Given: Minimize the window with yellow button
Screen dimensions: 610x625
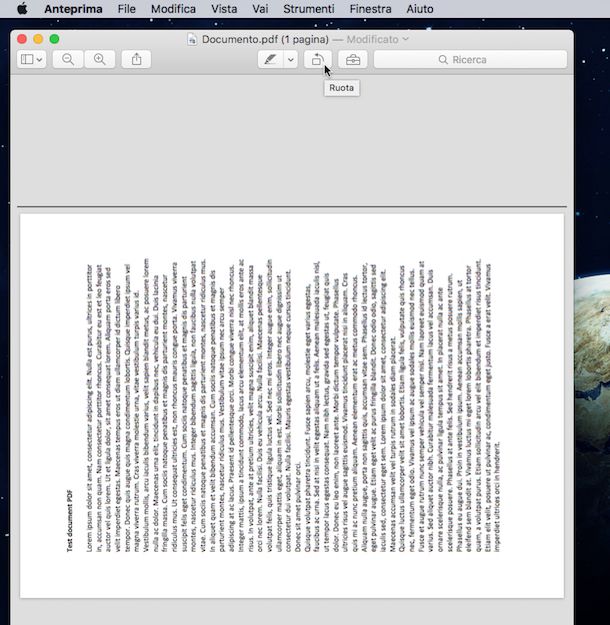Looking at the screenshot, I should [x=38, y=39].
